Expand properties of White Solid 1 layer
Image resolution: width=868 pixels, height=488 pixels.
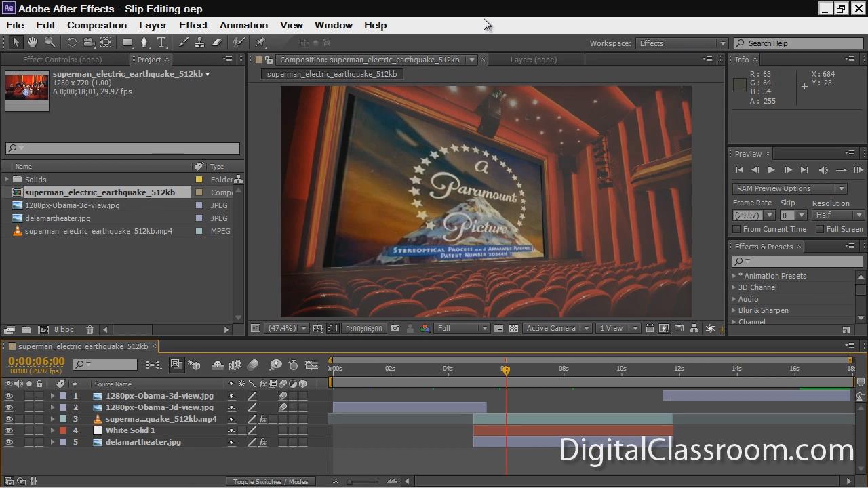52,430
